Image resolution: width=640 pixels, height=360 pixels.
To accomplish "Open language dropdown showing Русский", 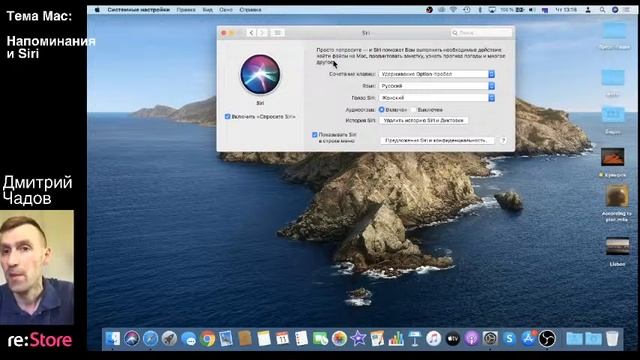I will [x=437, y=86].
